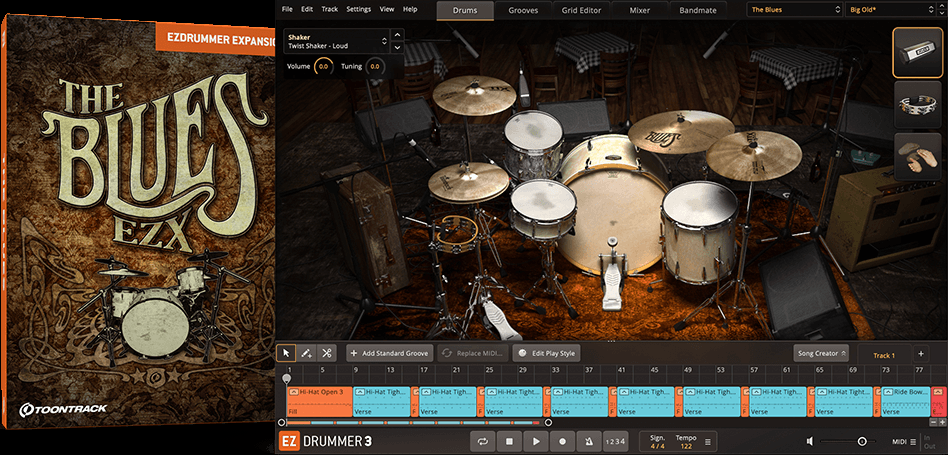Open the MIDI settings menu

904,442
